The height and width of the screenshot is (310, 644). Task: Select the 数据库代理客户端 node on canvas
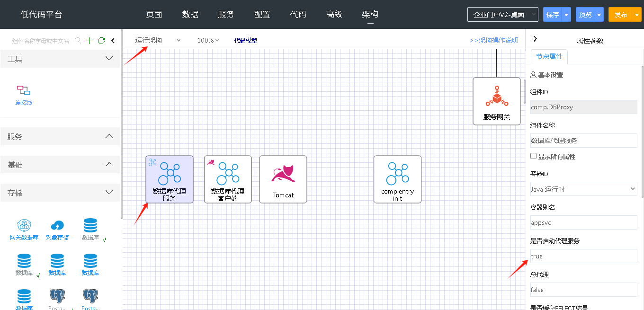point(228,179)
